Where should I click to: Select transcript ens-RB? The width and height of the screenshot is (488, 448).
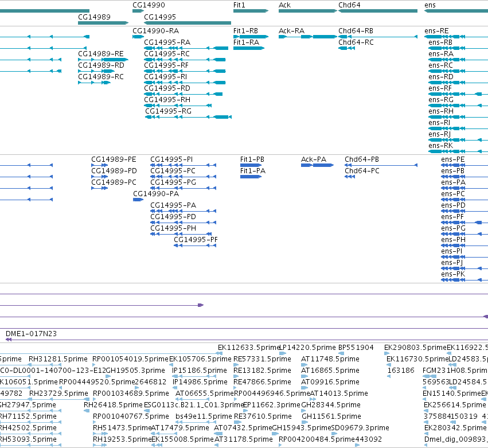point(458,48)
